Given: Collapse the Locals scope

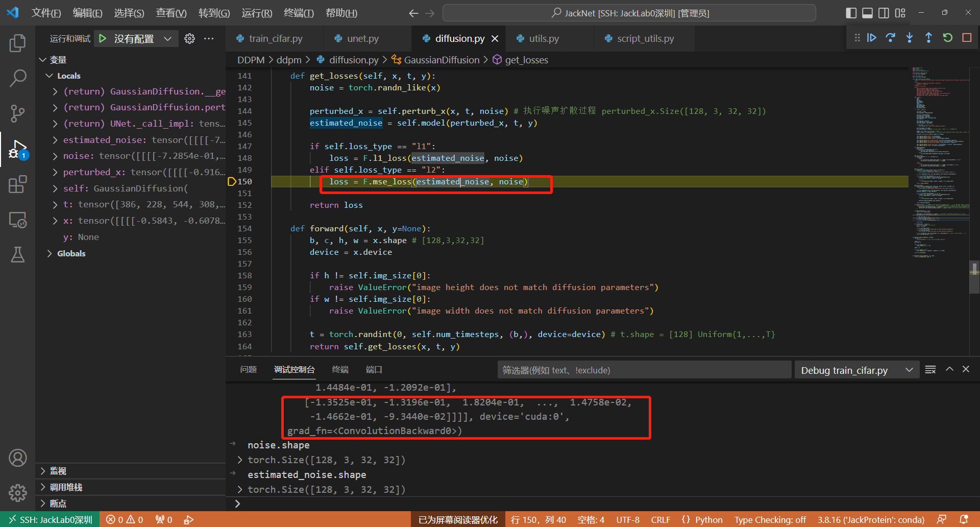Looking at the screenshot, I should (x=50, y=76).
